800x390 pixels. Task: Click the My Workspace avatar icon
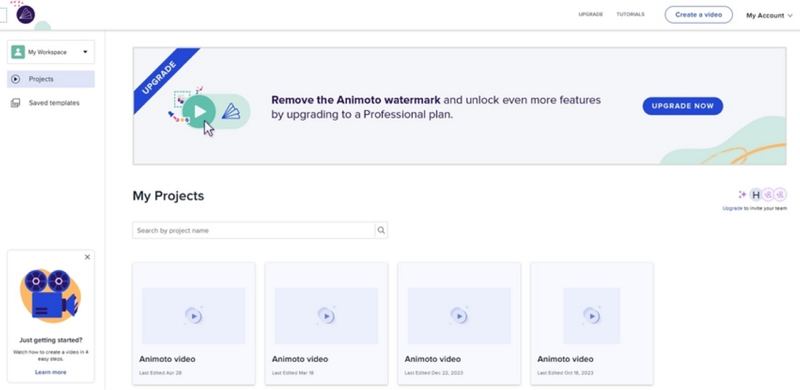[18, 52]
